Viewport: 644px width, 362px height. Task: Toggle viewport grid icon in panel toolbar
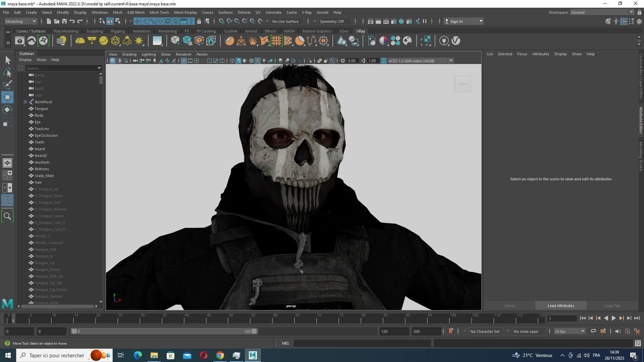(184, 61)
